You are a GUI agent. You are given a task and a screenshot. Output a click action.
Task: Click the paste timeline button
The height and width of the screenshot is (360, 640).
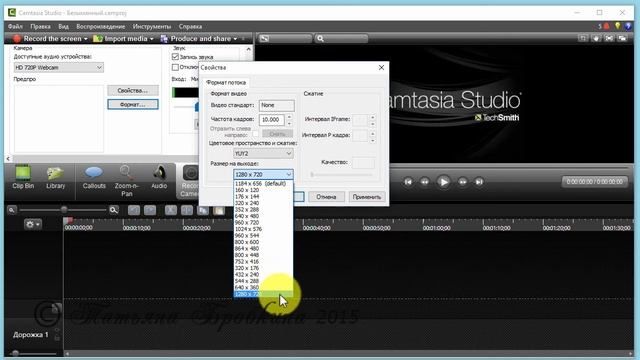(x=219, y=210)
